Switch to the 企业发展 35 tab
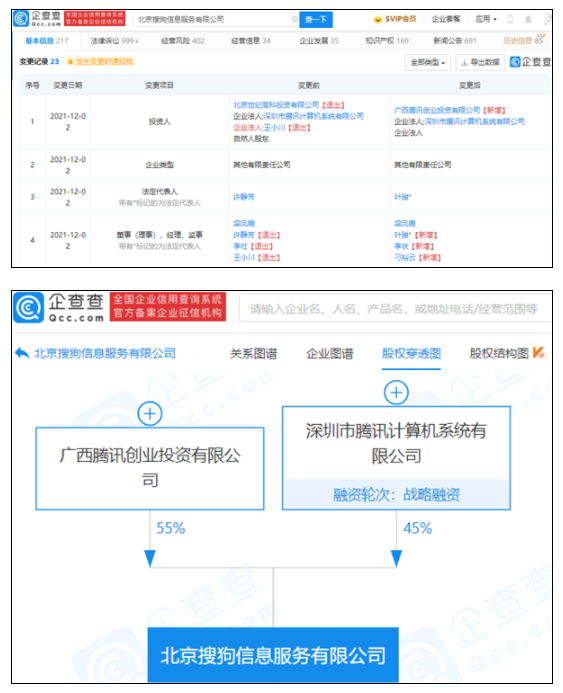 [319, 41]
